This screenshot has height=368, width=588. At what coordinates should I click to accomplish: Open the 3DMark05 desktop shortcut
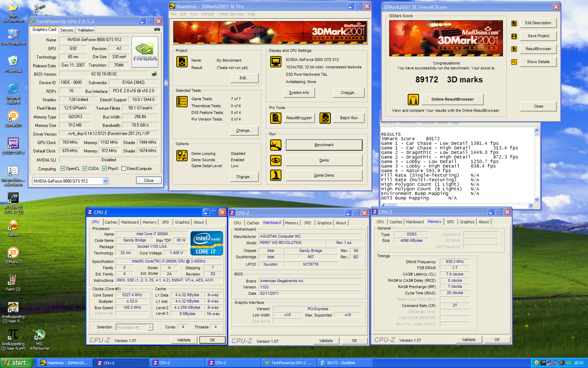(x=13, y=119)
